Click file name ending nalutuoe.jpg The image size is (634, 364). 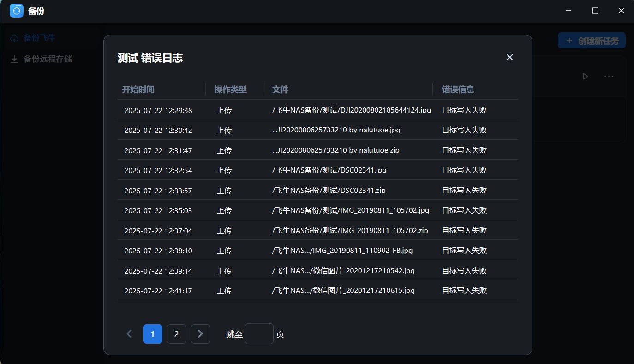point(336,130)
